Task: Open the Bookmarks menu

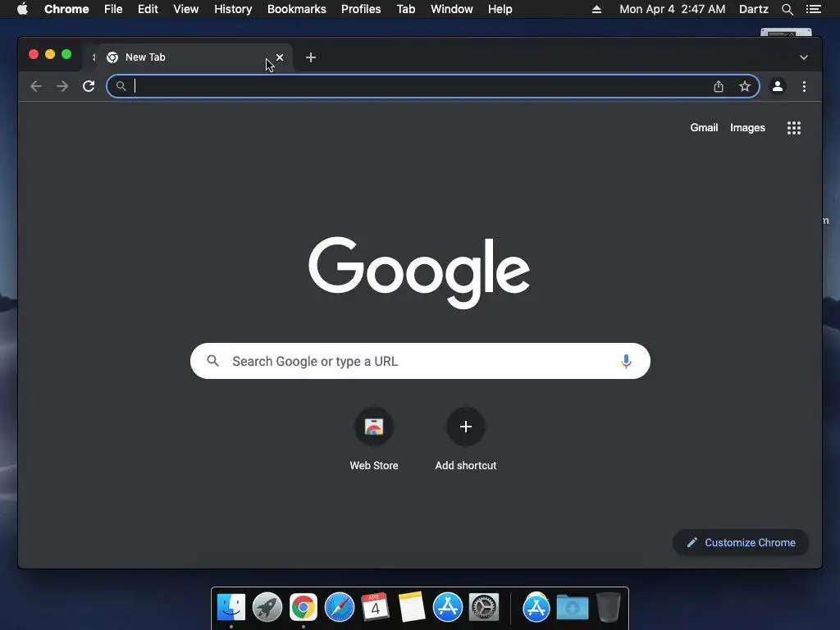Action: click(297, 9)
